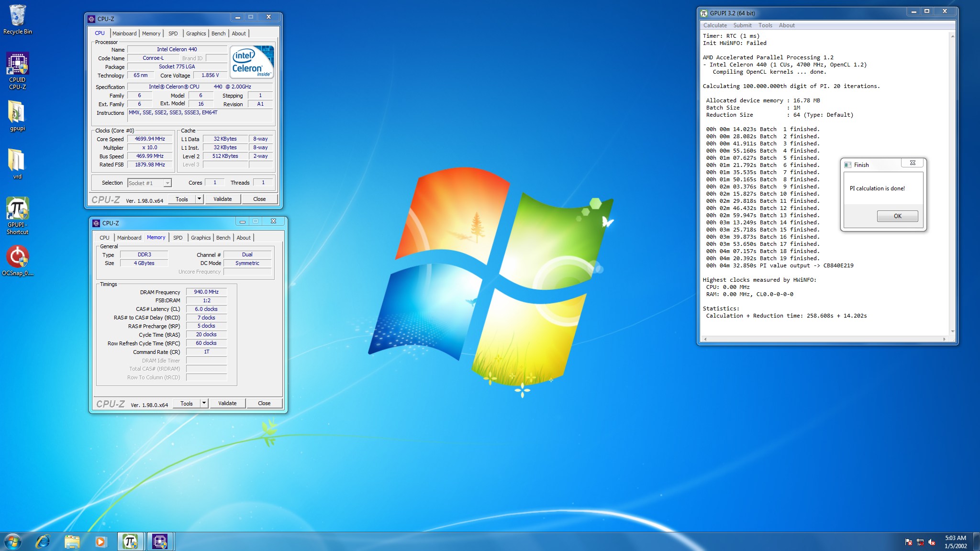The height and width of the screenshot is (551, 980).
Task: Select the OCSnap desktop icon
Action: click(17, 261)
